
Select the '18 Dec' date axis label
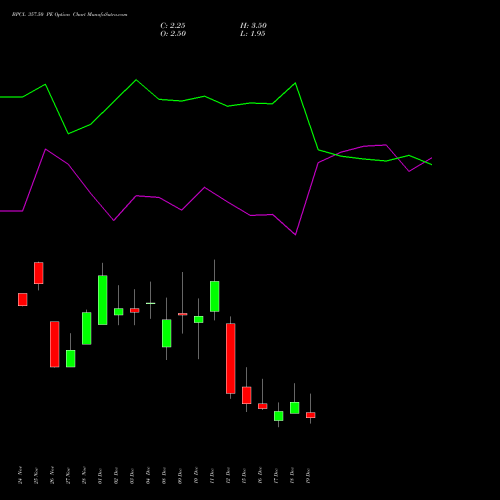pos(292,475)
